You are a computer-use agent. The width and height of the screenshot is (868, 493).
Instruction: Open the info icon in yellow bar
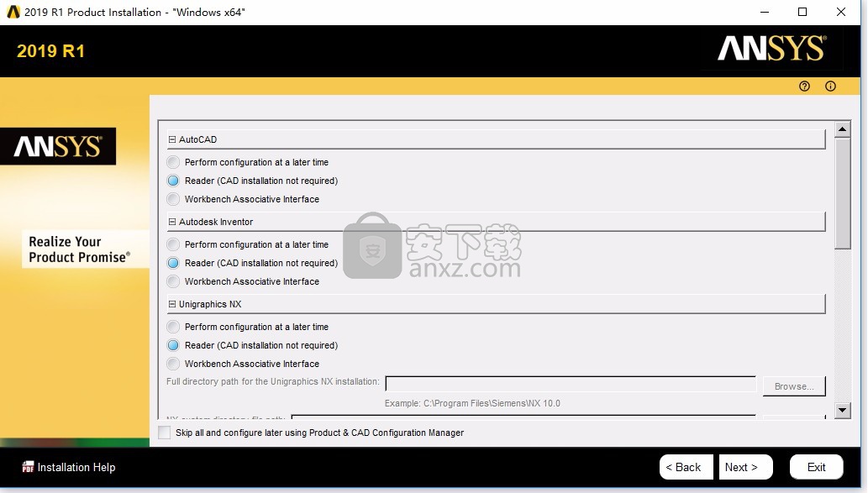pos(830,86)
